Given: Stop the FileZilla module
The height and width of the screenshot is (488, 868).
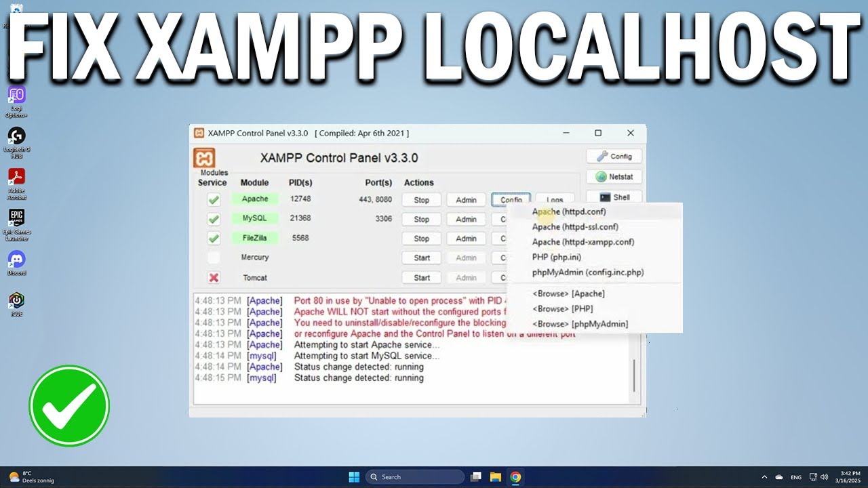Looking at the screenshot, I should pos(422,239).
